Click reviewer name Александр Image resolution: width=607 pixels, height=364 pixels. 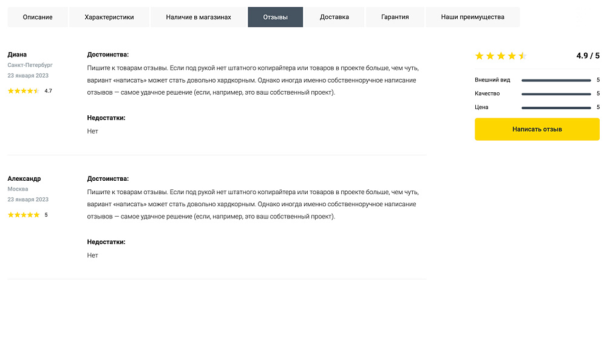[24, 179]
